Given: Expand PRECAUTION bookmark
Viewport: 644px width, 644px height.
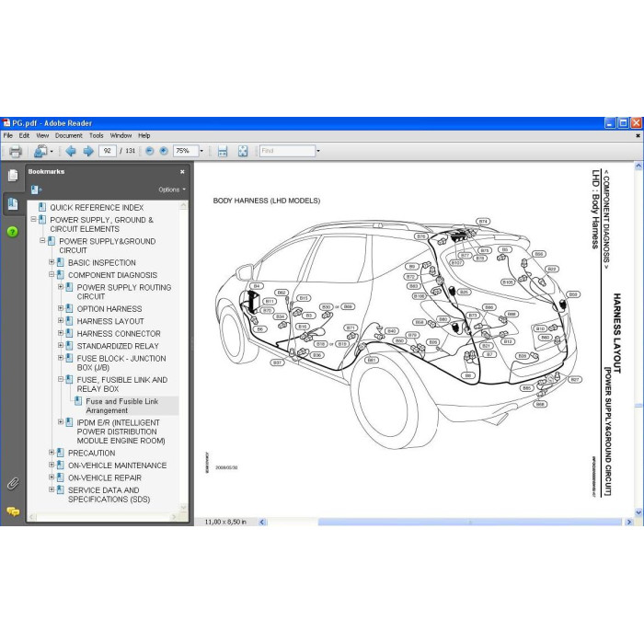Looking at the screenshot, I should click(x=52, y=453).
